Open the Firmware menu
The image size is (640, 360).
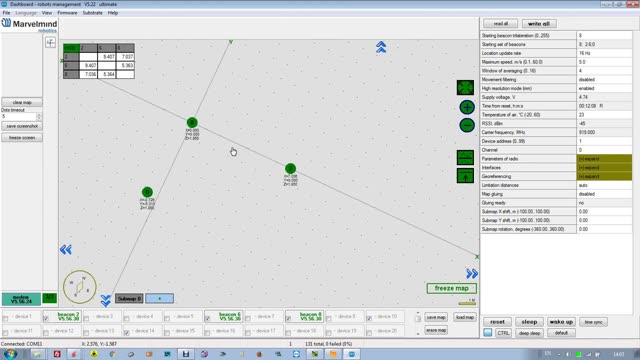[x=67, y=13]
